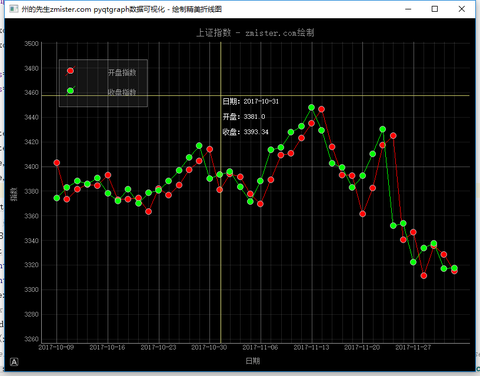Screen dimensions: 480x376
Task: Click the 日期 x-axis title
Action: coord(253,361)
